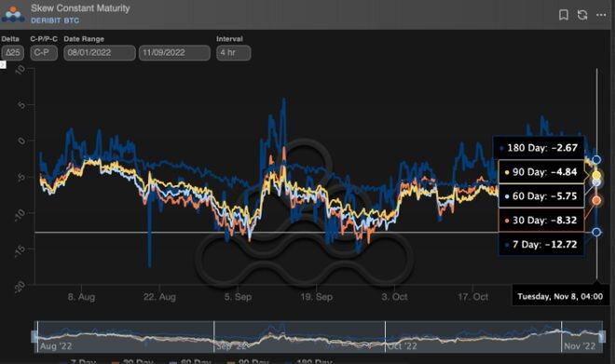Click the 8. Aug x-axis label
Viewport: 615px width, 364px height.
coord(81,297)
